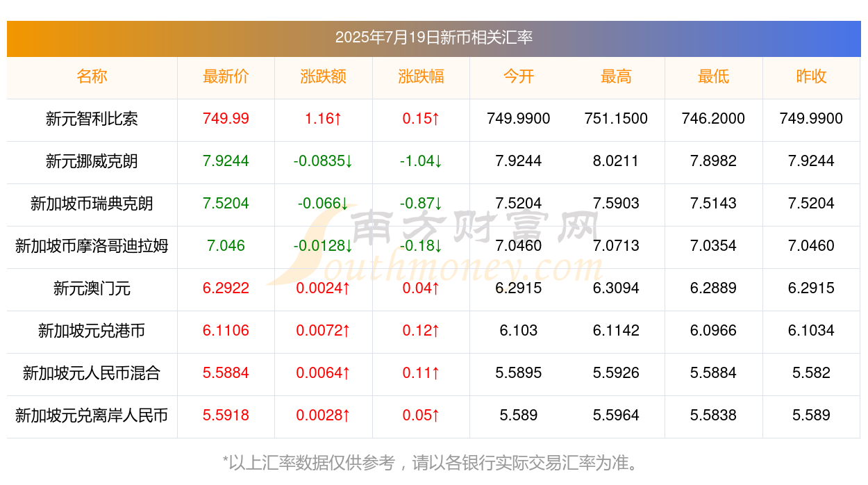Click the low value 6.2889
The width and height of the screenshot is (868, 485).
(714, 288)
